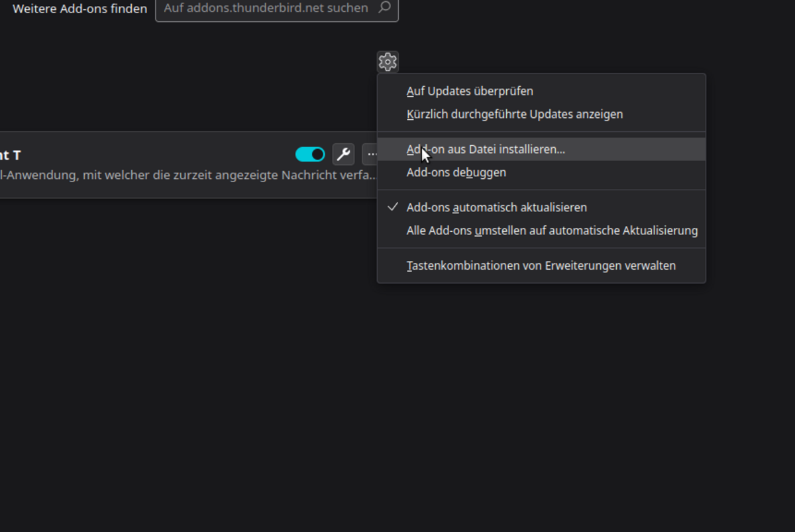The height and width of the screenshot is (532, 795).
Task: Open the add-on by its bold name
Action: point(11,155)
